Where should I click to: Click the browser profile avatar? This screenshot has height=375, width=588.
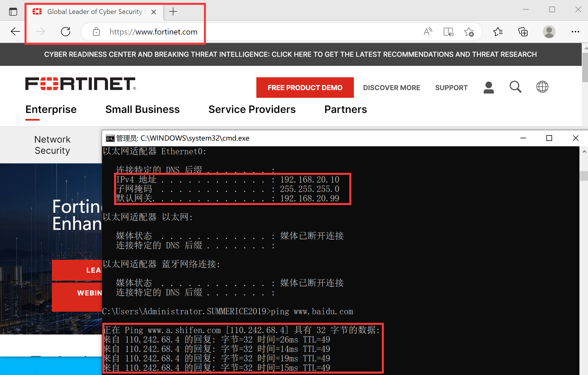[549, 32]
